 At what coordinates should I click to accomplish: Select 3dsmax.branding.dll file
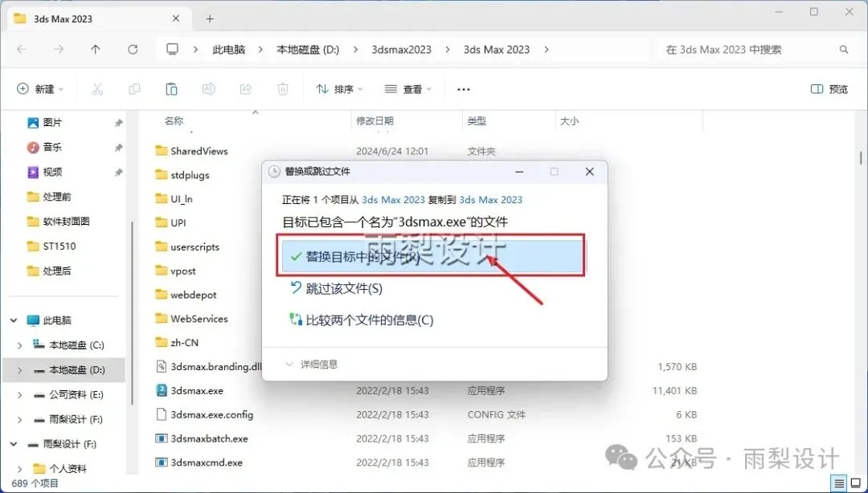(x=216, y=366)
